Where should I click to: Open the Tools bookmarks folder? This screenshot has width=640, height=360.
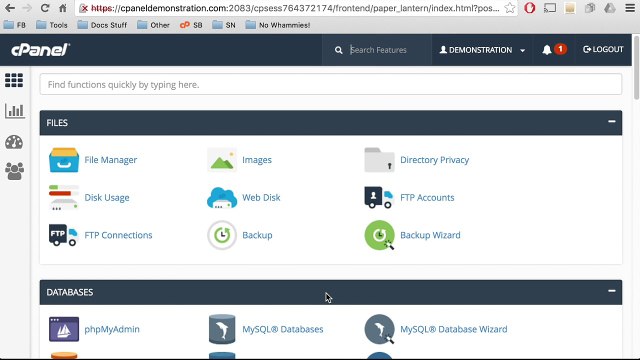point(52,25)
